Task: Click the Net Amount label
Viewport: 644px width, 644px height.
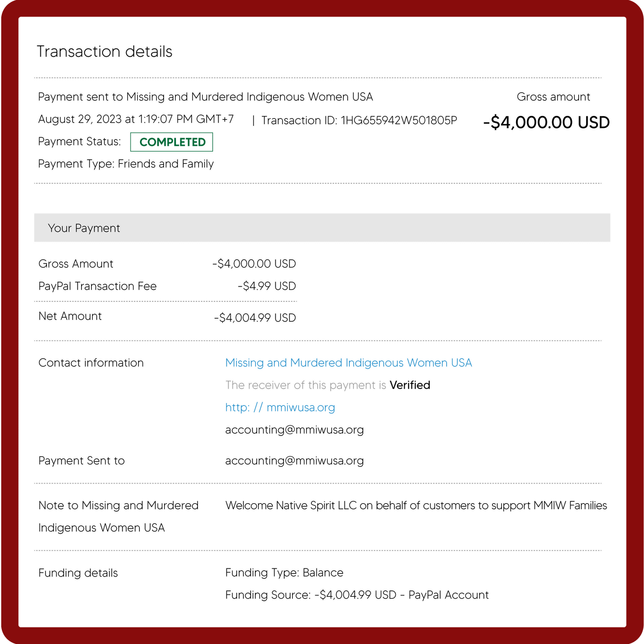Action: 70,316
